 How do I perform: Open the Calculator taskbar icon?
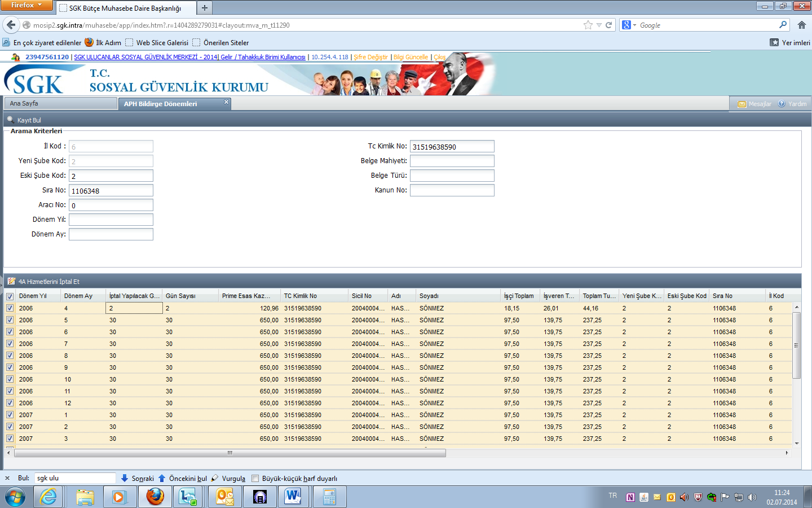[329, 497]
